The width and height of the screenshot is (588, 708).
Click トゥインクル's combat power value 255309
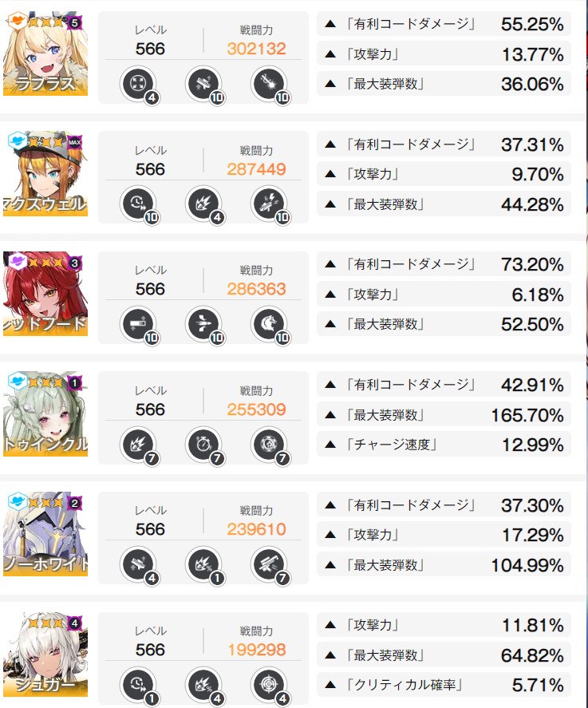(256, 409)
